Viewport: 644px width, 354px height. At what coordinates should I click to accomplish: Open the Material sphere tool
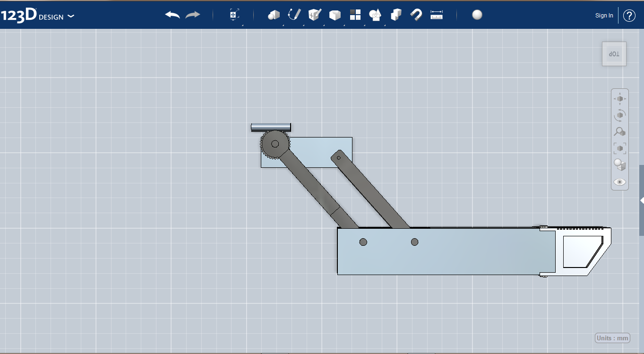pyautogui.click(x=477, y=15)
